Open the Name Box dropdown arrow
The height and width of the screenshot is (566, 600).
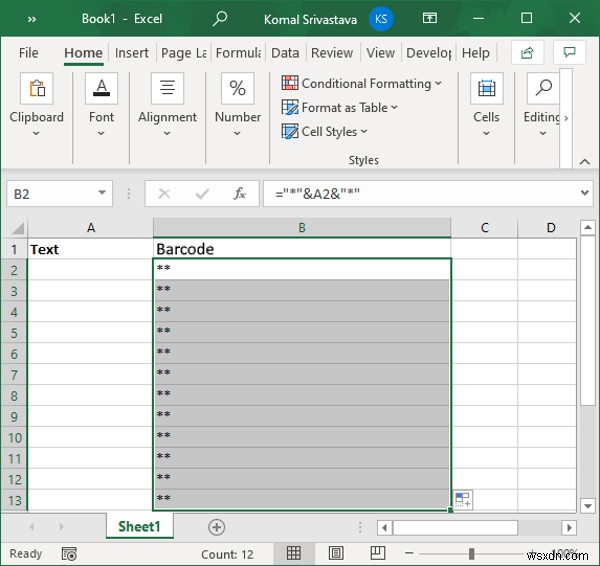tap(103, 194)
